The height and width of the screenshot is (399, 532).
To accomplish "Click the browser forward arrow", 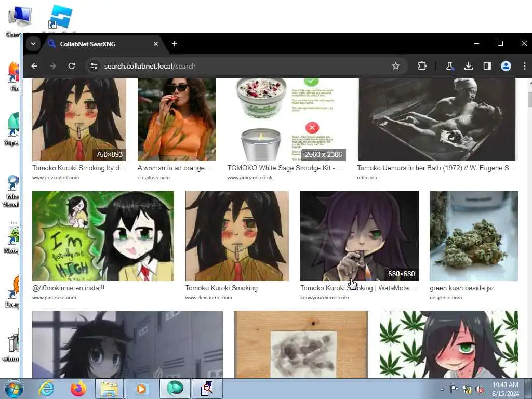I will [x=52, y=66].
